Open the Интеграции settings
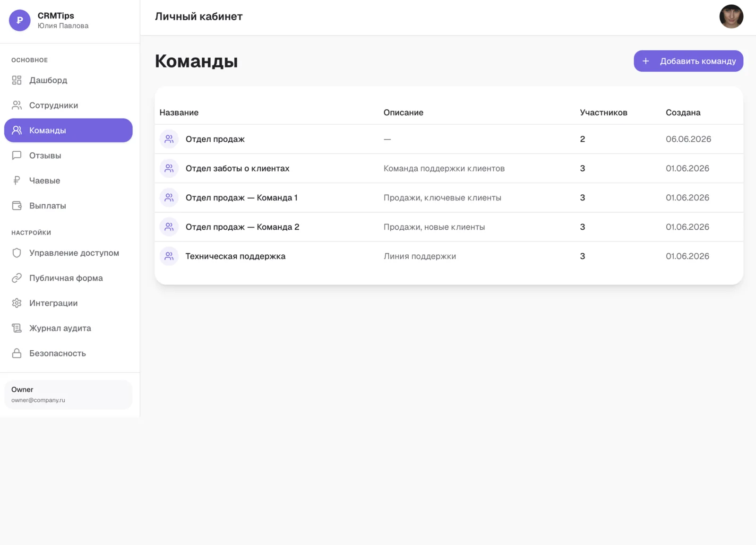This screenshot has width=756, height=545. [x=69, y=303]
